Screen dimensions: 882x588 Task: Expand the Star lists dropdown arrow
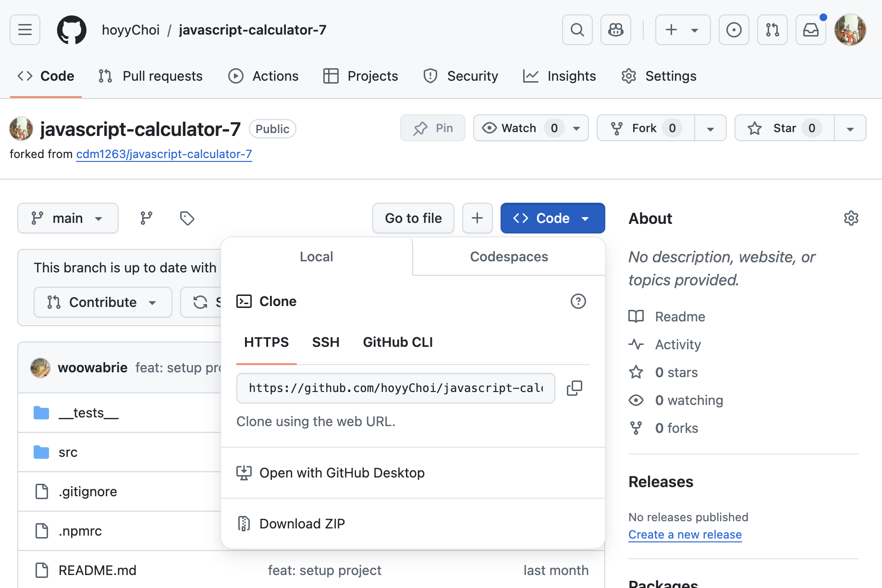(x=850, y=128)
